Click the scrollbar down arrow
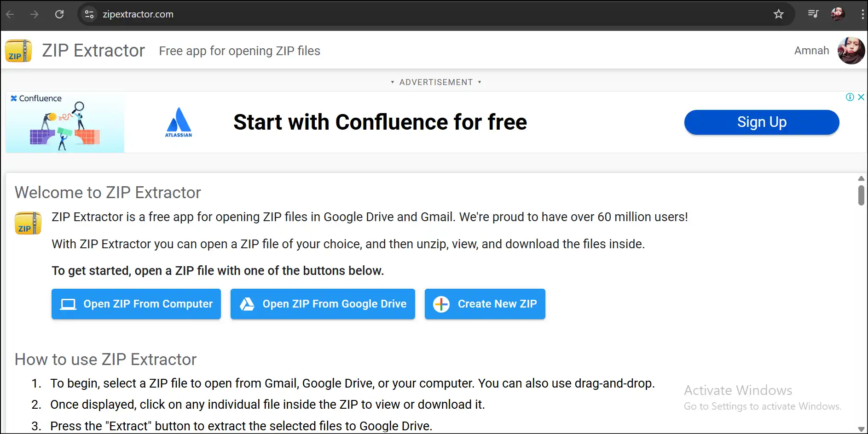 tap(861, 429)
